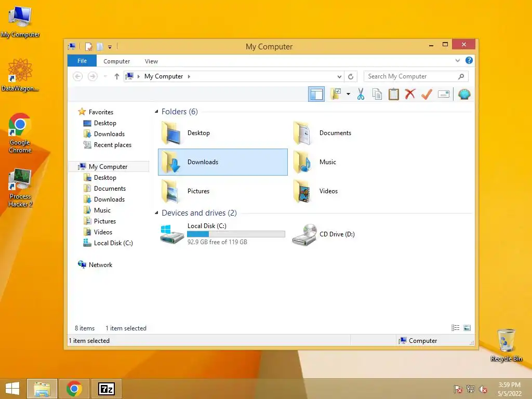The width and height of the screenshot is (532, 399).
Task: Click the Copy icon in toolbar
Action: (x=377, y=94)
